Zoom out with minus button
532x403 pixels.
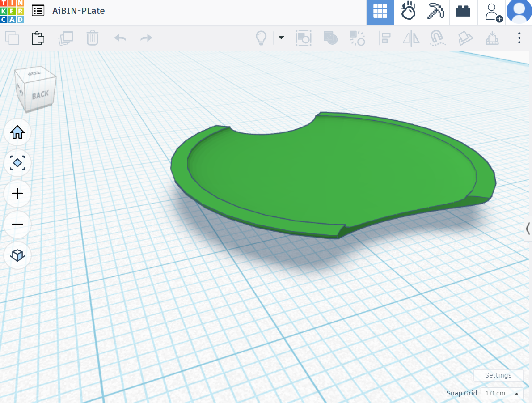pos(17,225)
